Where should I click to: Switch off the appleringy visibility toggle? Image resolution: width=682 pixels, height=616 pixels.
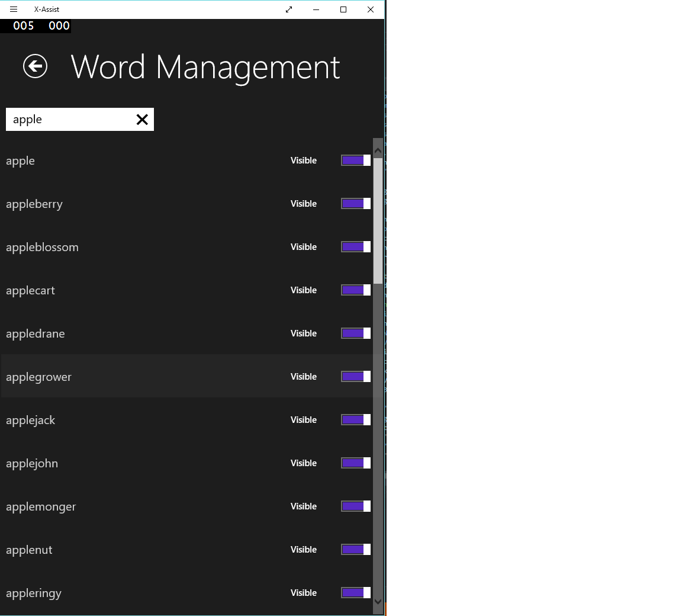click(356, 592)
